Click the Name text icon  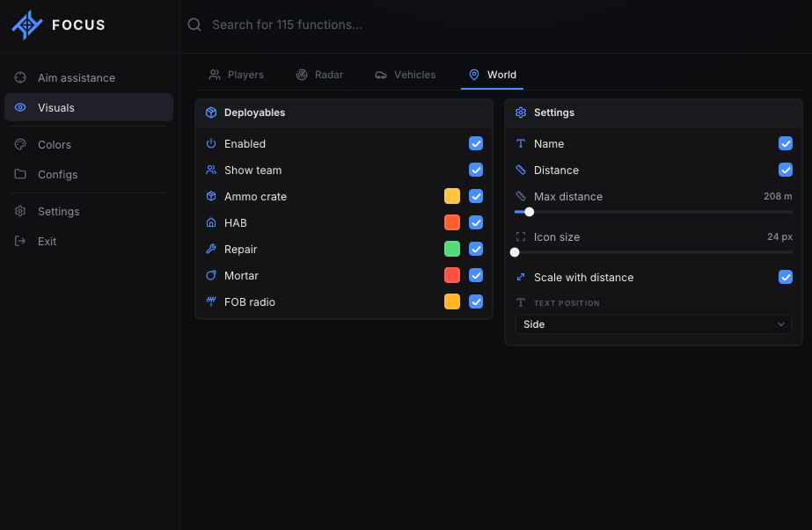[521, 143]
